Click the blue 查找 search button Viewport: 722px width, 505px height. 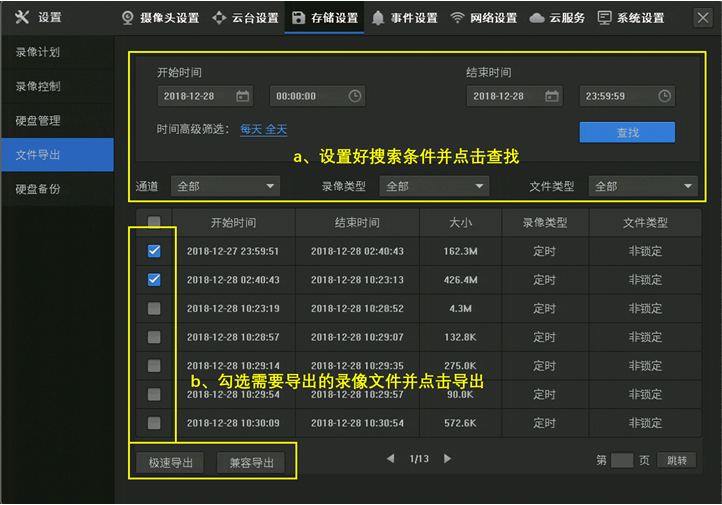point(627,132)
